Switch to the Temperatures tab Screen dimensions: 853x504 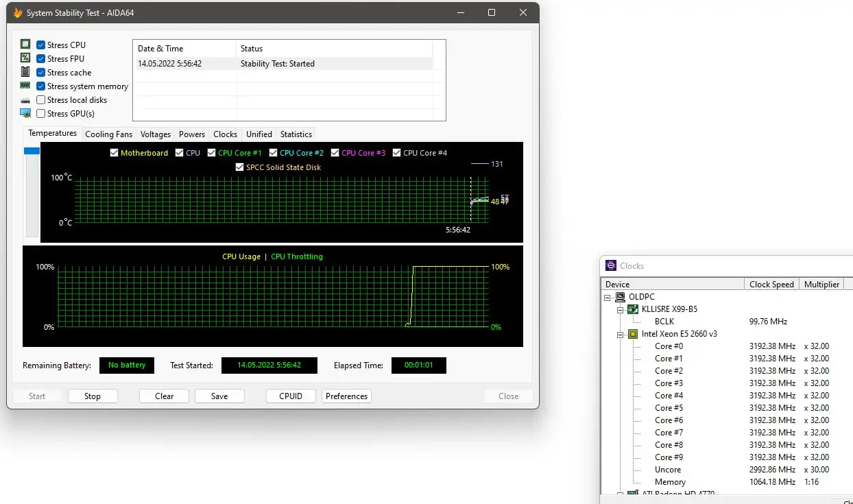click(52, 133)
